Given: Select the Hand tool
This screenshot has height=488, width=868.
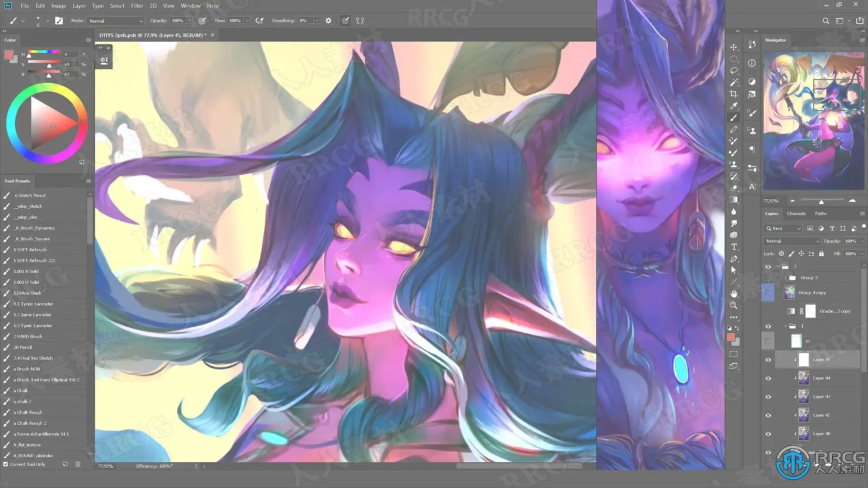Looking at the screenshot, I should [x=734, y=294].
